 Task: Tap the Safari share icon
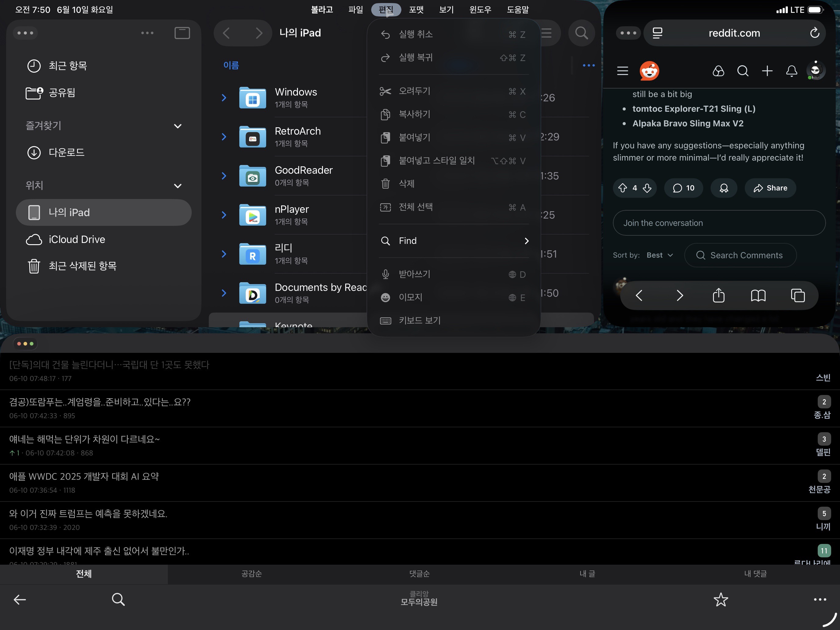point(719,295)
